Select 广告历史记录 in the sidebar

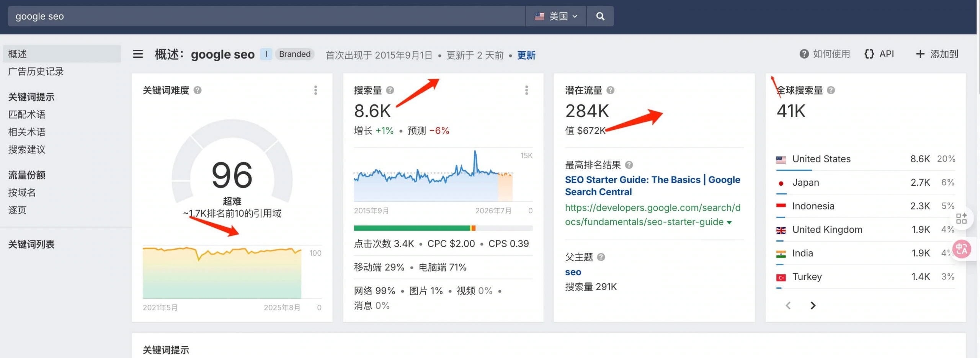[36, 72]
